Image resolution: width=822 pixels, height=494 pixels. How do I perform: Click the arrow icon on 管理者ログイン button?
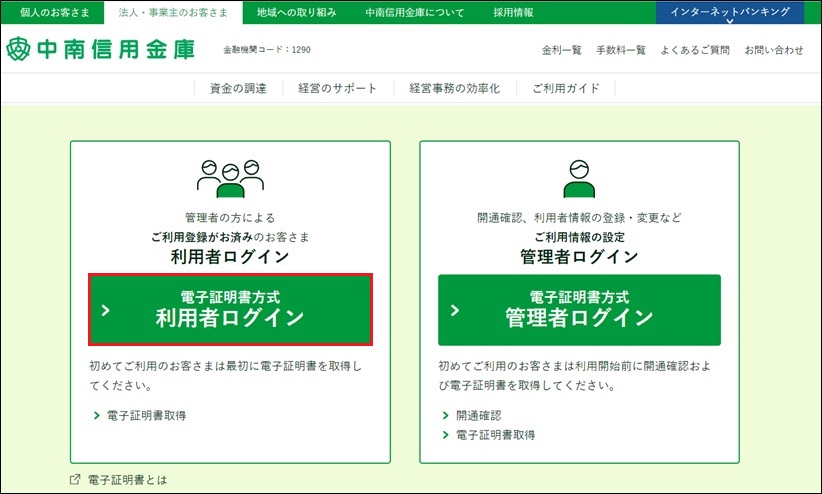click(456, 310)
